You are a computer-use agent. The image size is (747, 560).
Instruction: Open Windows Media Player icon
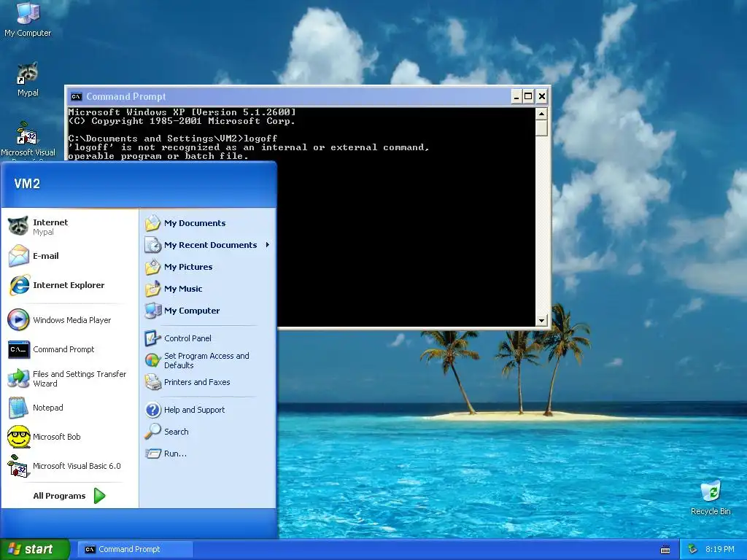[18, 319]
